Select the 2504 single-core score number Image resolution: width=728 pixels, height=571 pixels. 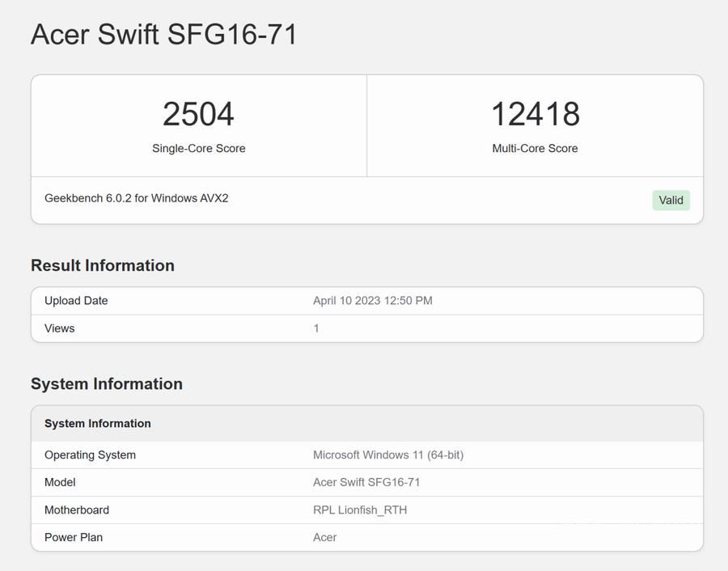click(198, 114)
